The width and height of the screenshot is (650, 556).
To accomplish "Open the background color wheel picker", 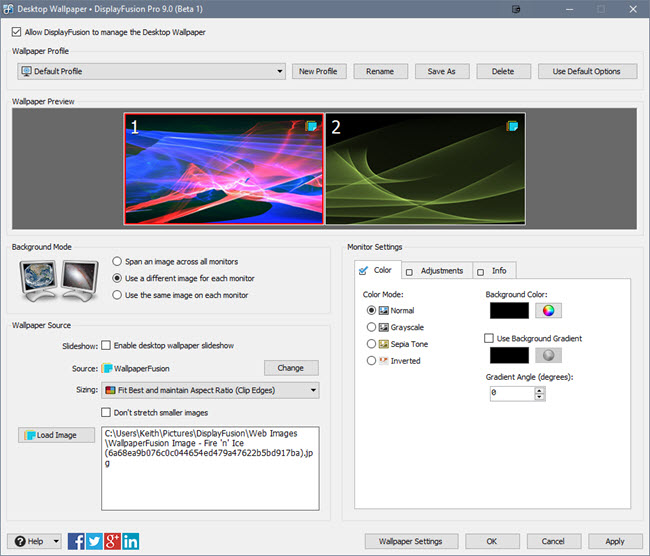I will coord(549,311).
